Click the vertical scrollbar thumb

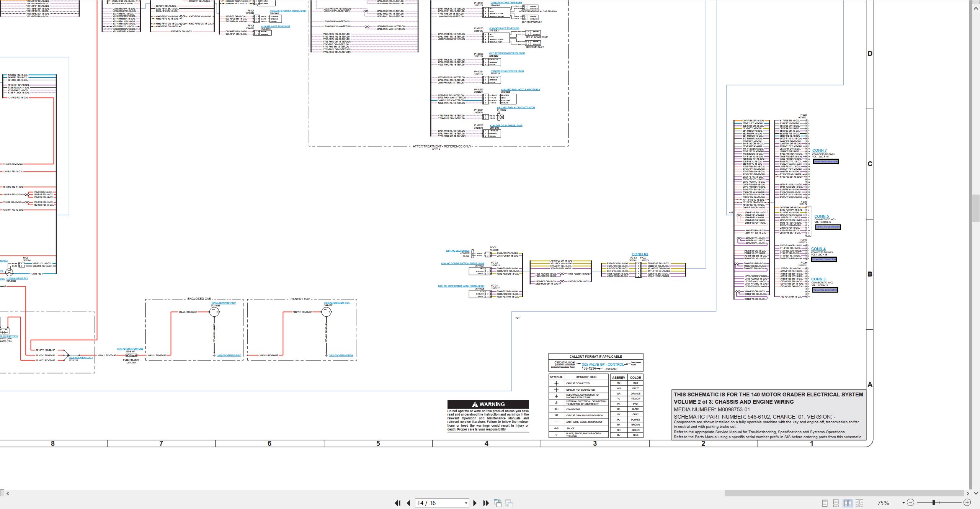pos(976,208)
